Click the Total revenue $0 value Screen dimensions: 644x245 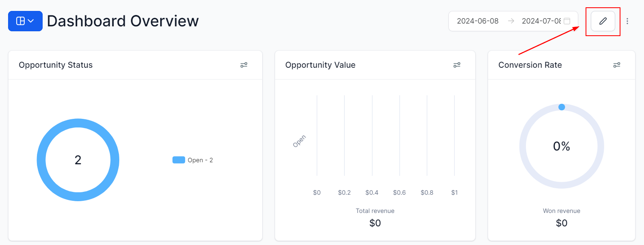375,223
